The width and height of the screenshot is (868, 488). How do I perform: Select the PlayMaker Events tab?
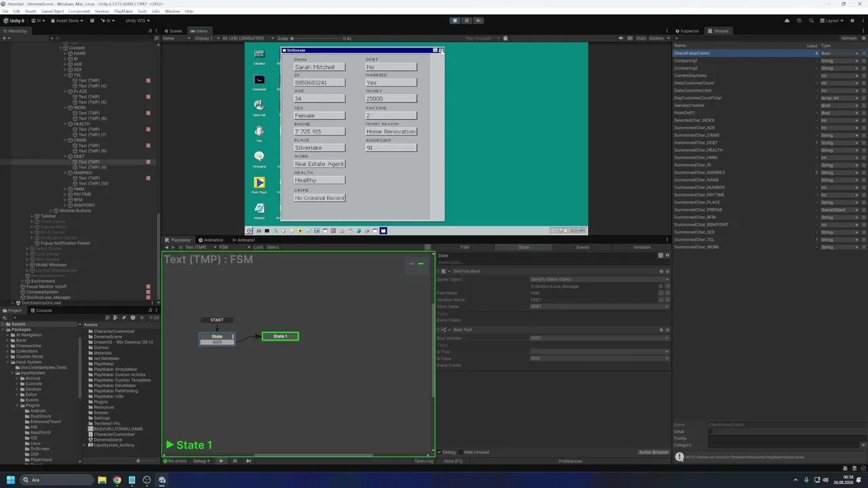coord(583,247)
